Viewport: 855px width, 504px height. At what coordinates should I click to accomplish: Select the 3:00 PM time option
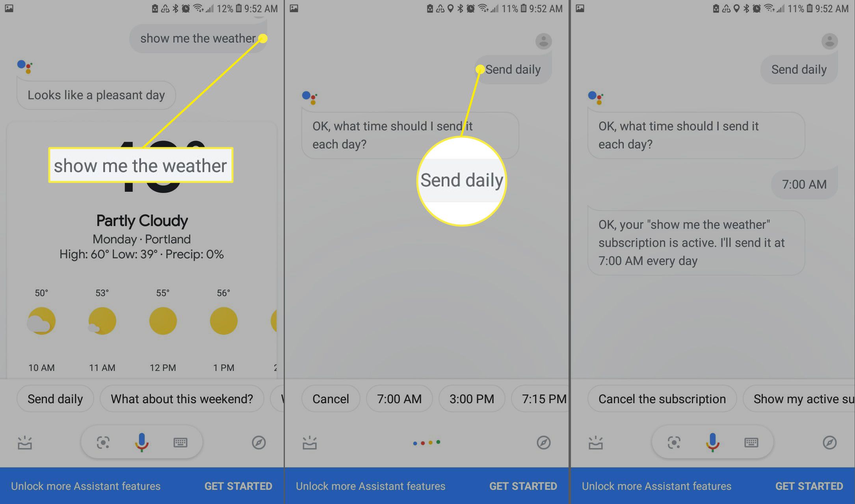pyautogui.click(x=471, y=398)
